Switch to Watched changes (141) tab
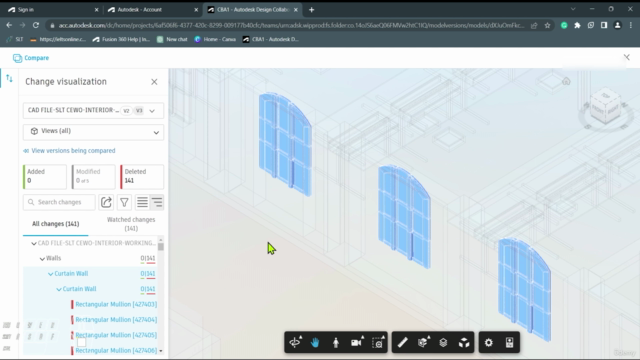This screenshot has width=640, height=360. pos(131,224)
